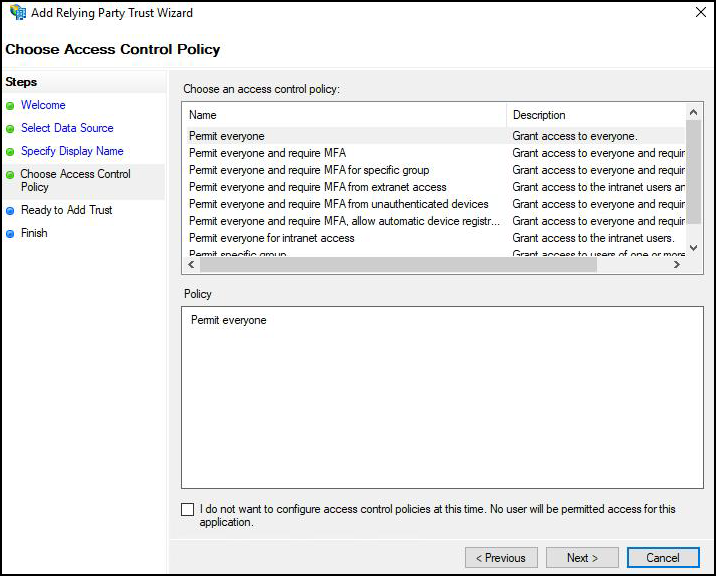Cancel the wizard
716x576 pixels.
point(662,557)
